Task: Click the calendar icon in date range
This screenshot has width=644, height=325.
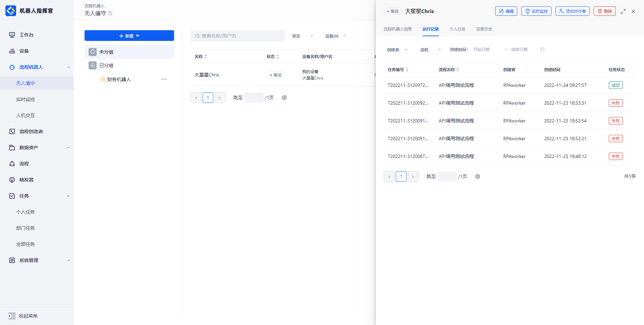Action: click(x=542, y=50)
